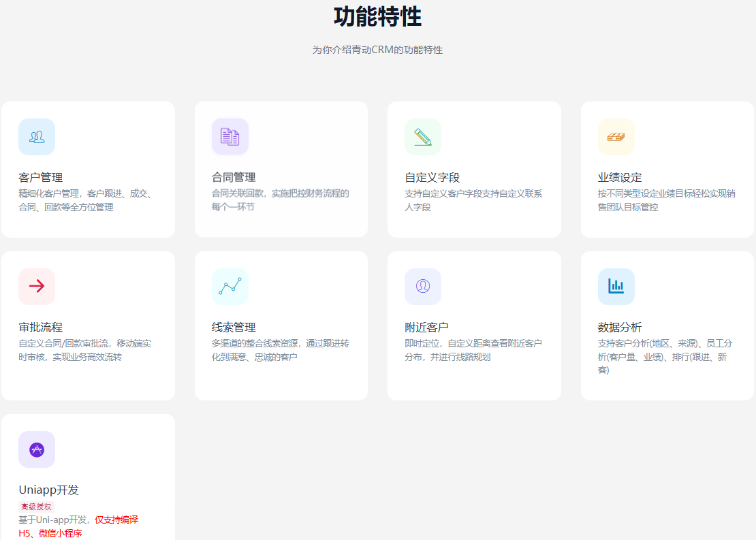Click the 线索管理 line chart icon
Screen dimensions: 756x540
tap(230, 286)
